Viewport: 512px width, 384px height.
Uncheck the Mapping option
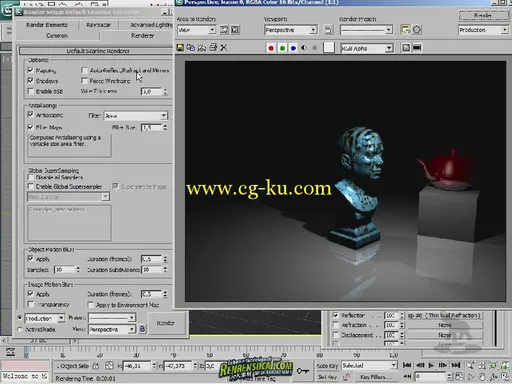(31, 70)
